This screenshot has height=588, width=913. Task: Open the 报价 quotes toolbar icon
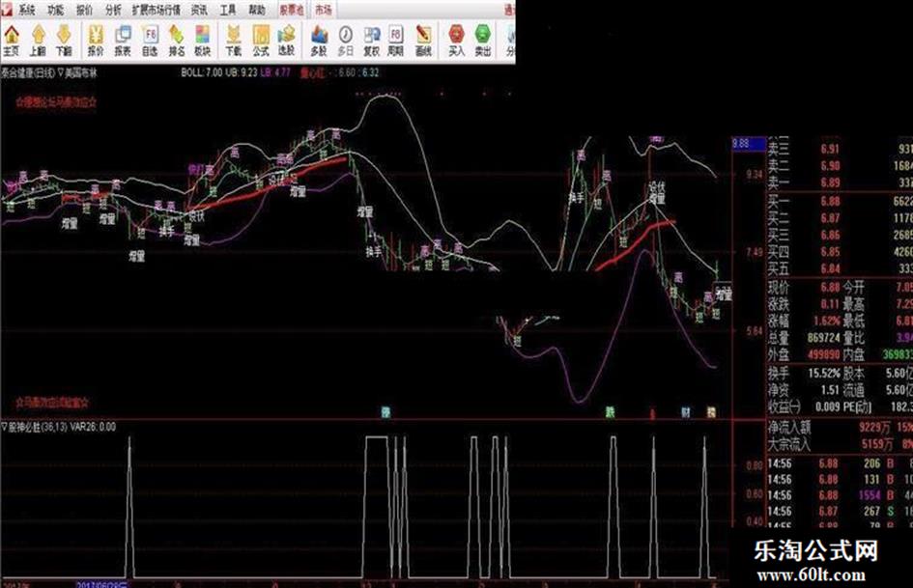pos(96,41)
